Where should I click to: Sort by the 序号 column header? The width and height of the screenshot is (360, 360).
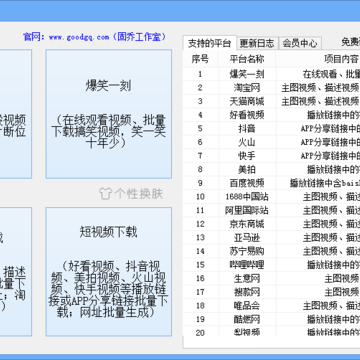click(x=200, y=59)
